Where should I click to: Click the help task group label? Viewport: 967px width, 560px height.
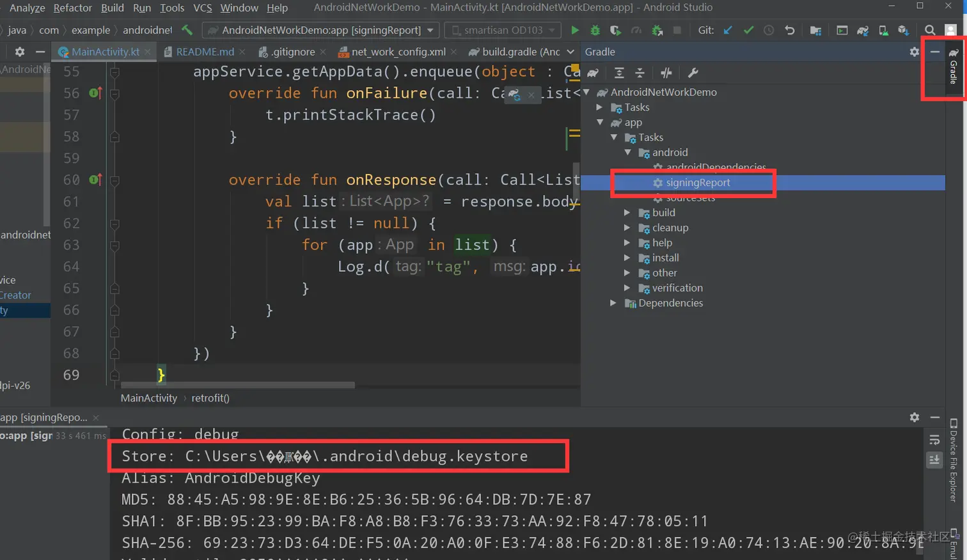[x=662, y=243]
